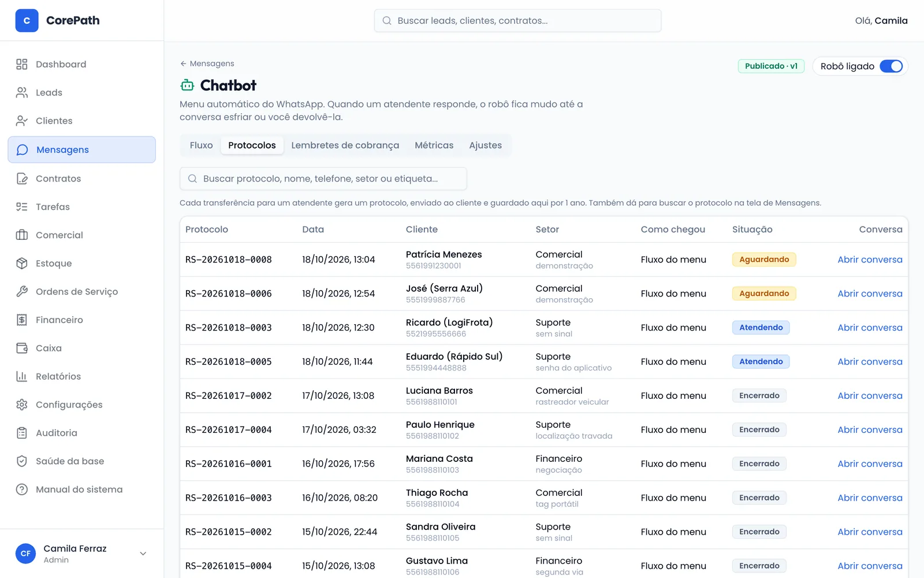Click the Clientes user-check icon
The width and height of the screenshot is (924, 578).
tap(22, 121)
